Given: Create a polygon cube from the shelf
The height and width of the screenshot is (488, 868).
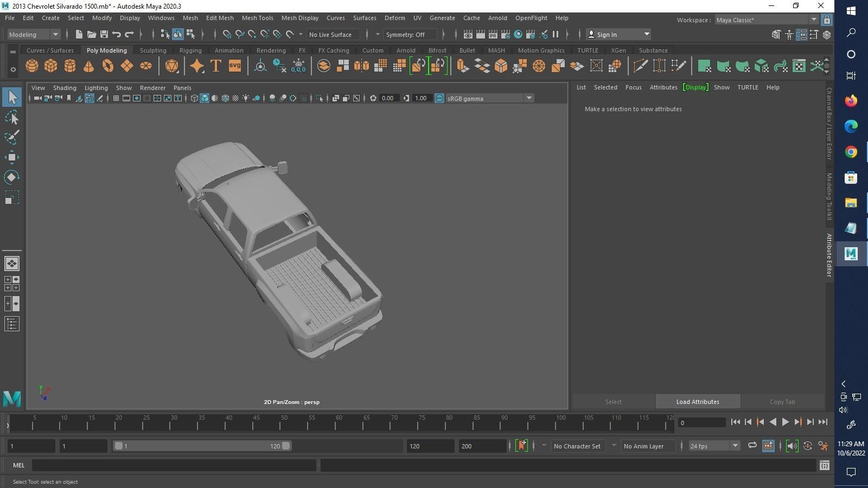Looking at the screenshot, I should click(x=51, y=66).
